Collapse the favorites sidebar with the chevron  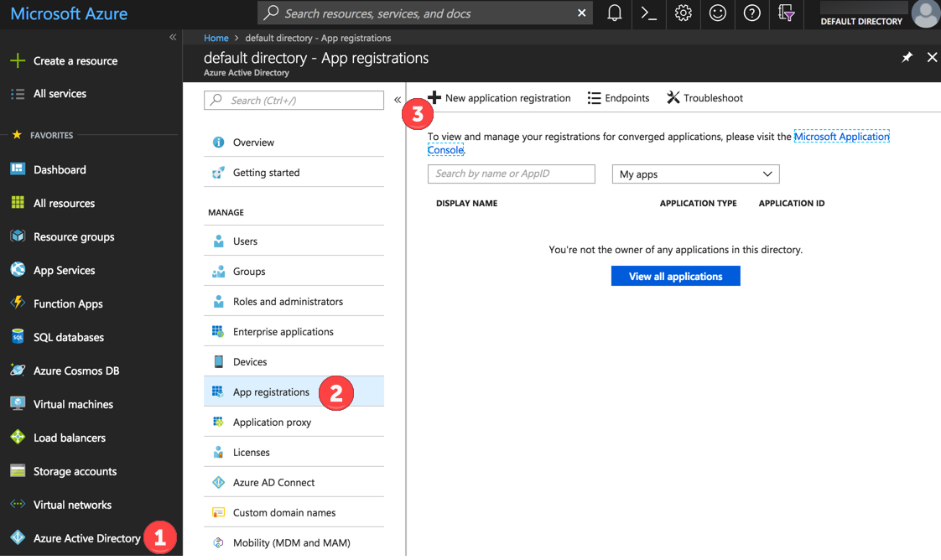coord(173,36)
